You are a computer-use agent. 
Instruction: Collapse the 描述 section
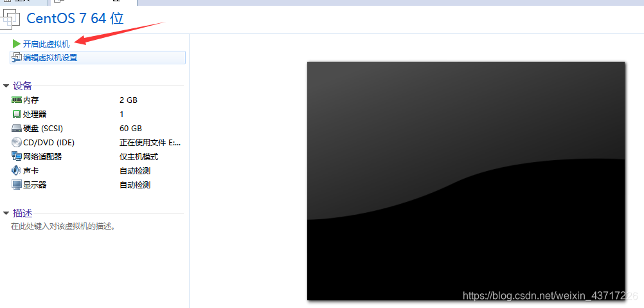[6, 213]
